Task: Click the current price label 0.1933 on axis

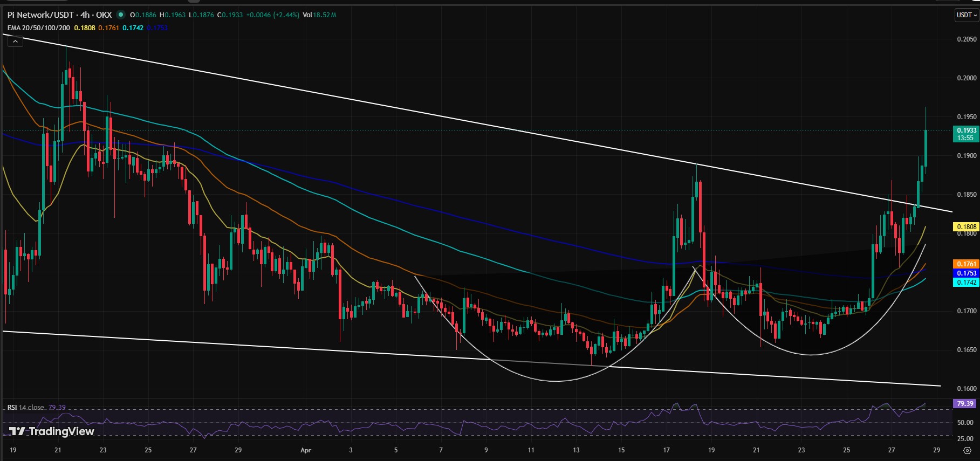Action: click(x=966, y=130)
